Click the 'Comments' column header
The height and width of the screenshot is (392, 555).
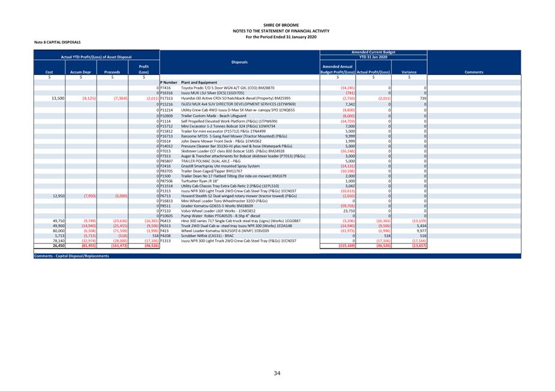(x=473, y=72)
